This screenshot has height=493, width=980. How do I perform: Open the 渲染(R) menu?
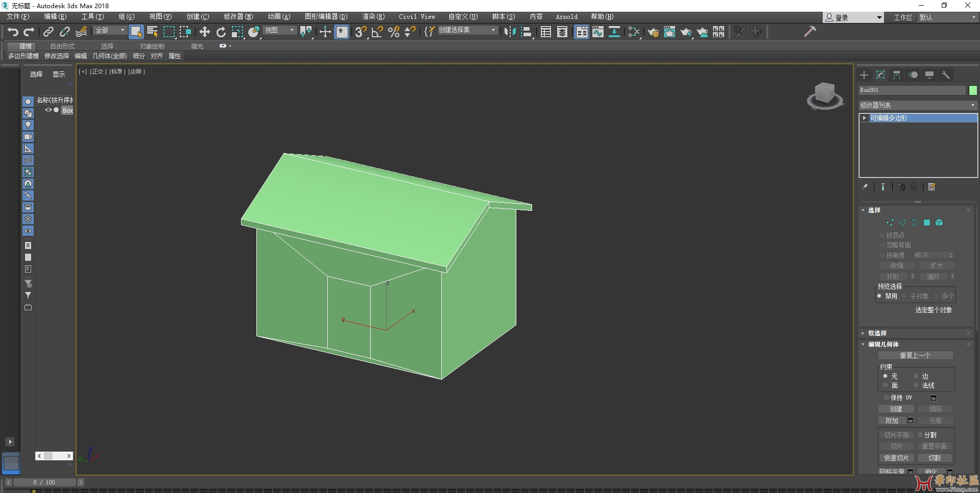[373, 17]
